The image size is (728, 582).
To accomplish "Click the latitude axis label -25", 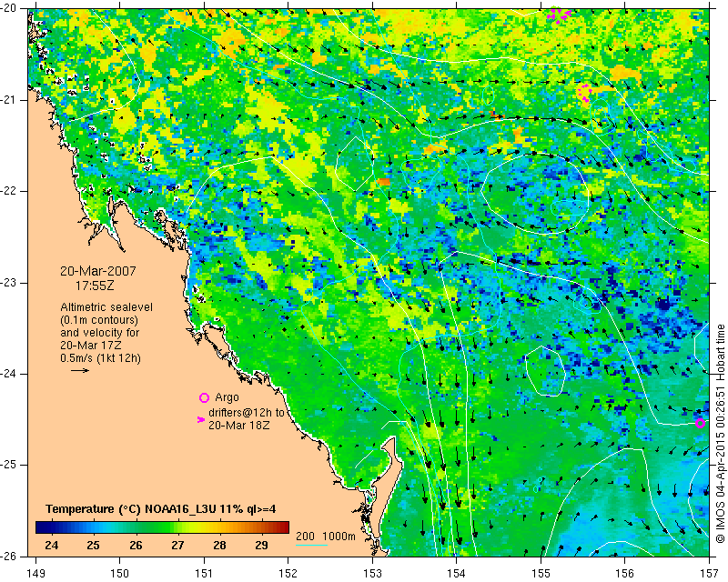I will 8,465.
